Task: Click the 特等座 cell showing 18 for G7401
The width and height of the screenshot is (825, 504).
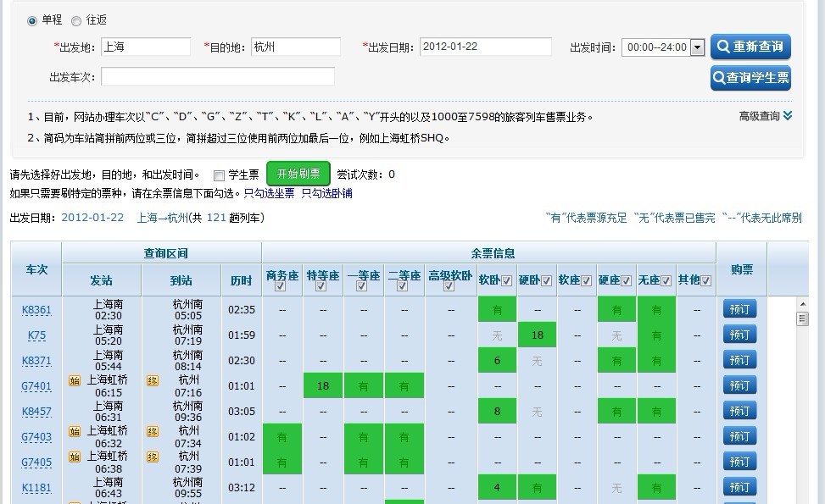Action: 323,385
